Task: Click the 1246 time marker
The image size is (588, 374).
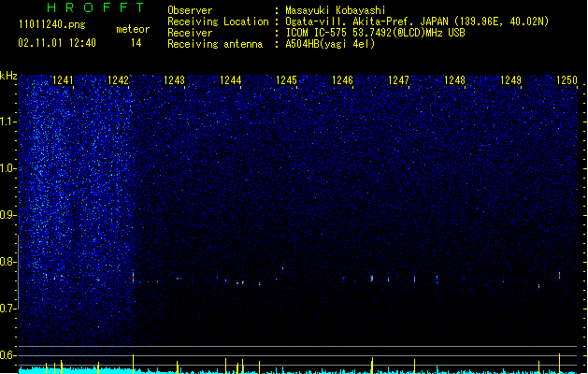Action: pyautogui.click(x=342, y=80)
